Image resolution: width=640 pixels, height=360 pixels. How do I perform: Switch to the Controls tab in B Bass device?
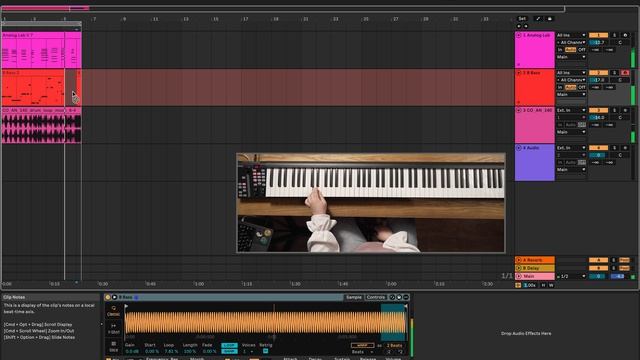[376, 297]
